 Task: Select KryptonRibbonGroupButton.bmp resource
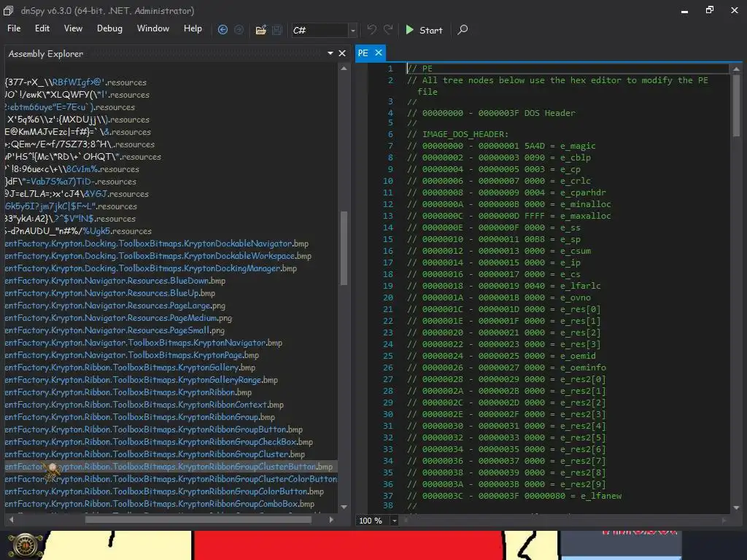[153, 429]
